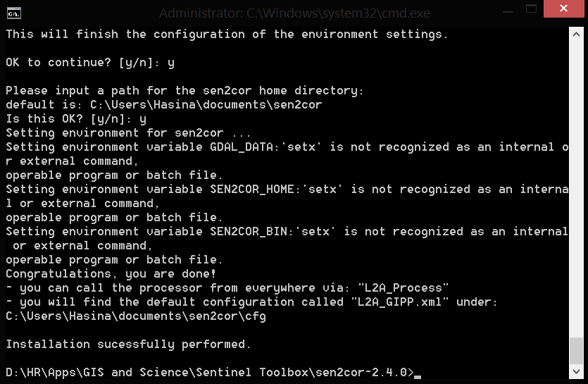Click the "L2A_GIPP.xml" file name

tap(399, 302)
